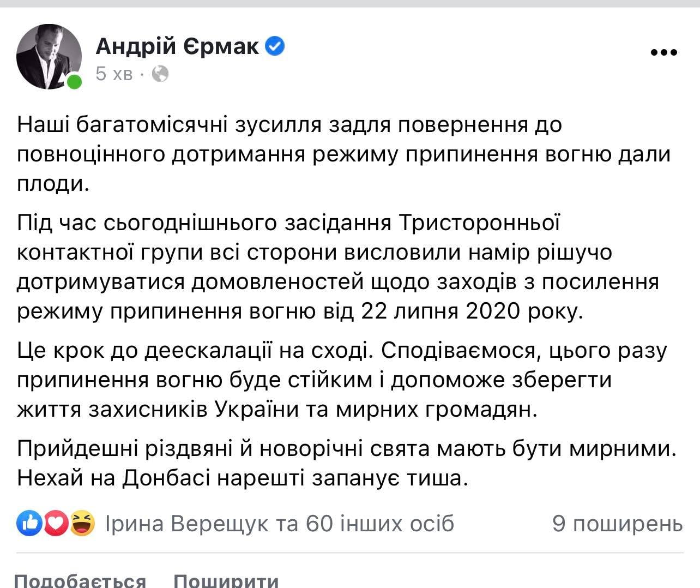The width and height of the screenshot is (700, 588).
Task: Click the paragraph starting "Під час сьогоднішнього"
Action: click(338, 267)
